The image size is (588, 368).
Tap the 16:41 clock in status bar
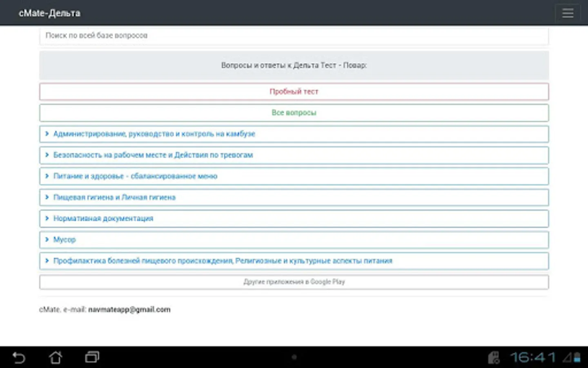533,357
